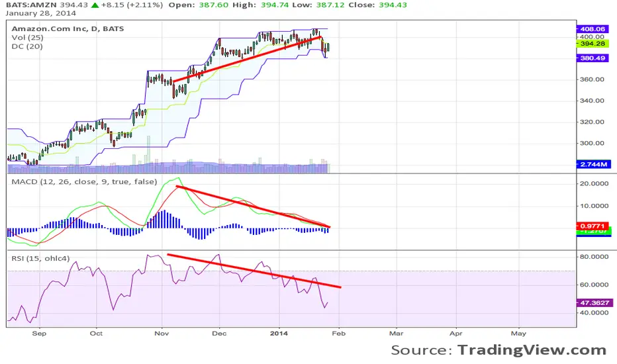617x364 pixels.
Task: Click the 47.3627 RSI value tag
Action: pyautogui.click(x=594, y=302)
